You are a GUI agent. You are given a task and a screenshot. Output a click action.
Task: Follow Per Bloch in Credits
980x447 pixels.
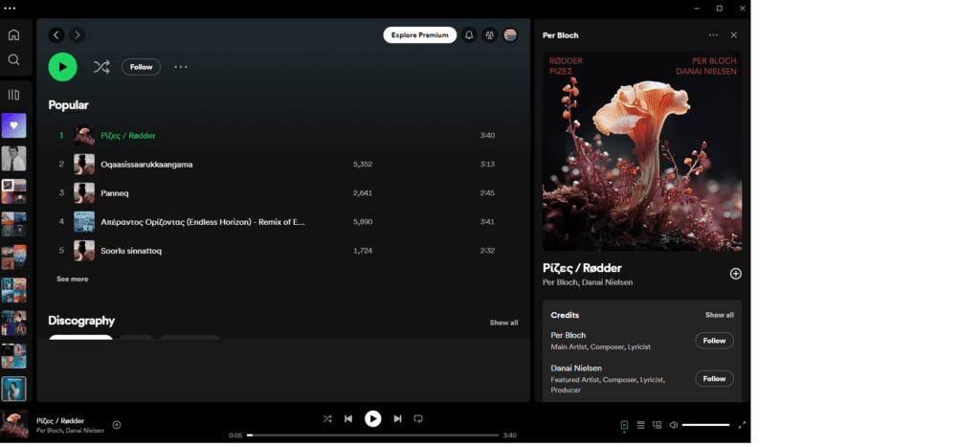click(x=714, y=341)
